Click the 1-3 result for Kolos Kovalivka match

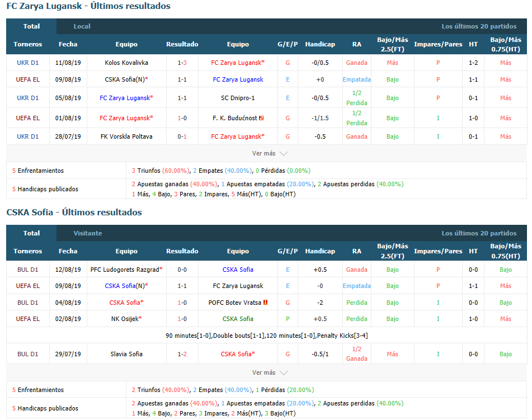(x=182, y=63)
